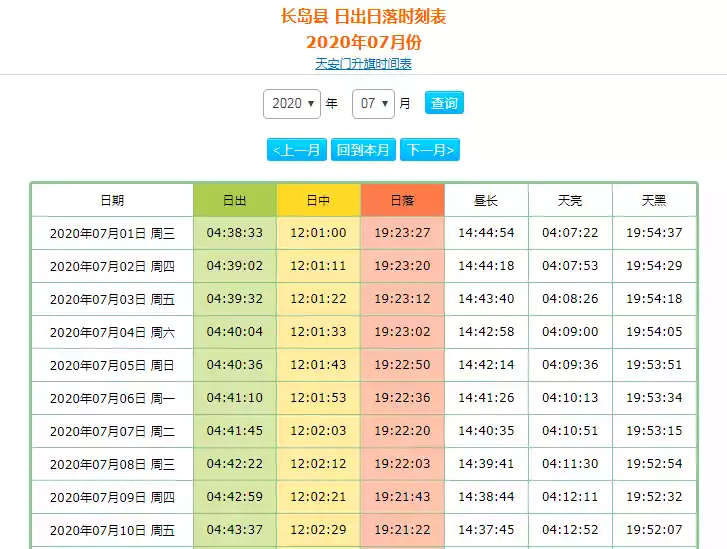Open the 天安门升旗时间表 link
This screenshot has width=727, height=549.
(x=363, y=64)
